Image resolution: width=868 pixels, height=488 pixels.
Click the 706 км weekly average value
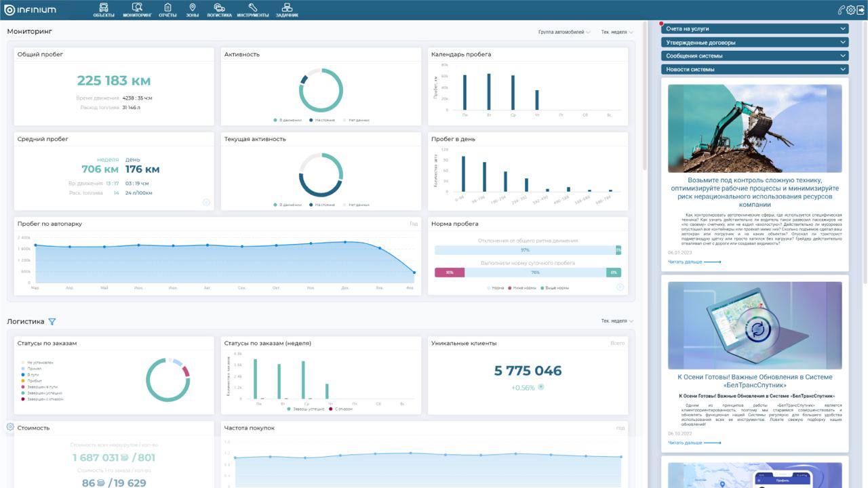click(100, 169)
